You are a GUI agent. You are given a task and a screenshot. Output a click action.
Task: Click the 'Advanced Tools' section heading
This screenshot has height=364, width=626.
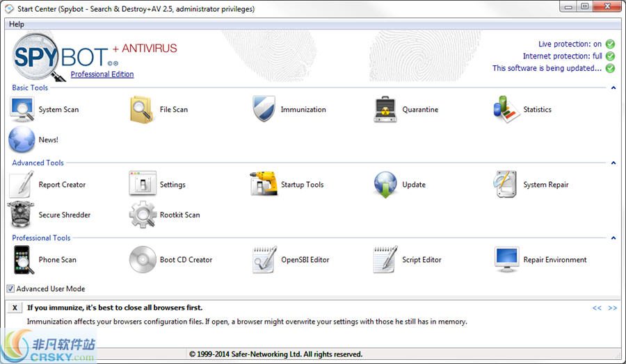pyautogui.click(x=38, y=163)
